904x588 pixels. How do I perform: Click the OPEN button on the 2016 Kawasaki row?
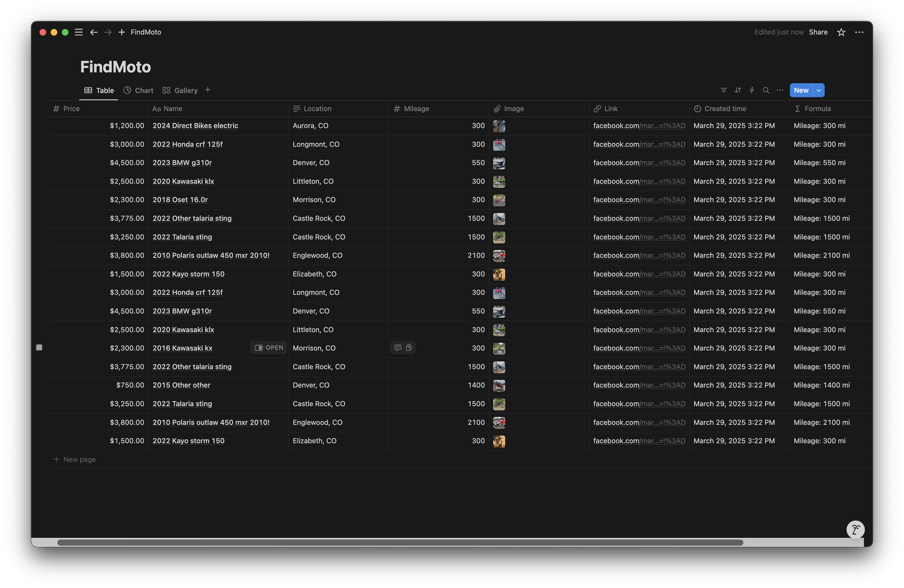pyautogui.click(x=269, y=347)
